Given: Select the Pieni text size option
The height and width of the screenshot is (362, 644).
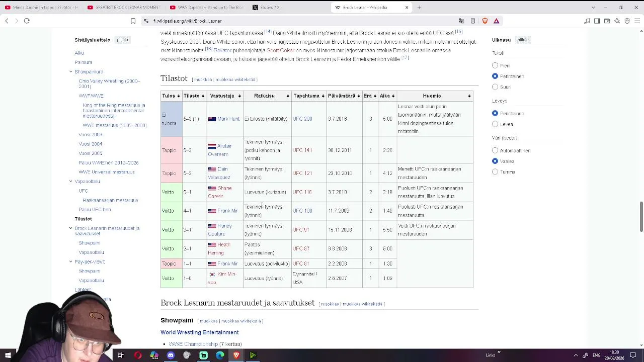Looking at the screenshot, I should pyautogui.click(x=495, y=65).
